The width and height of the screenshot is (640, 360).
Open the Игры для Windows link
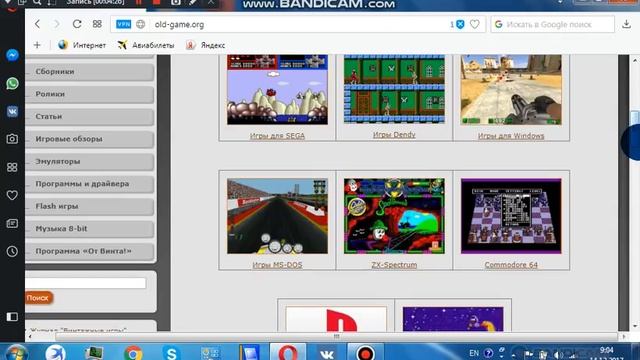511,136
